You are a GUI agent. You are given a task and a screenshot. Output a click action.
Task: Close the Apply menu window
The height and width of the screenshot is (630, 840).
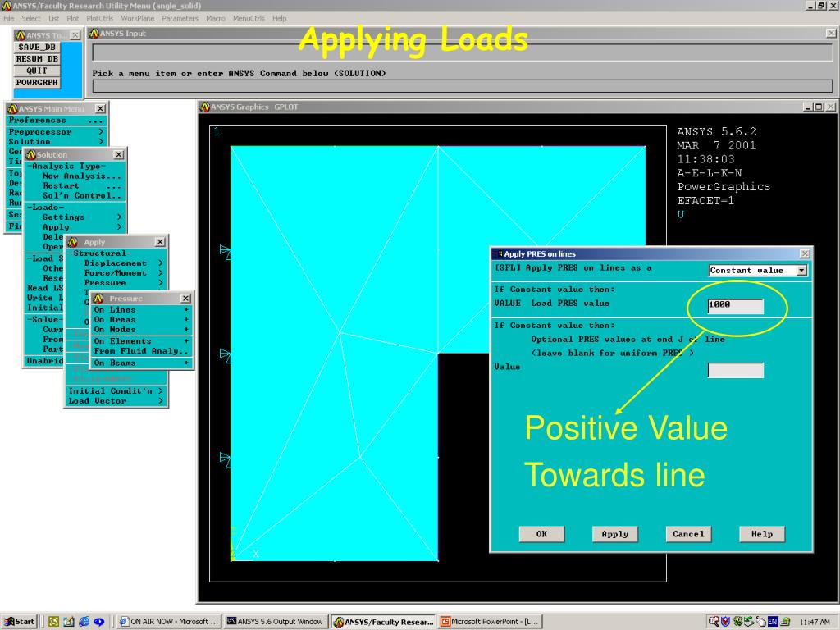coord(160,242)
